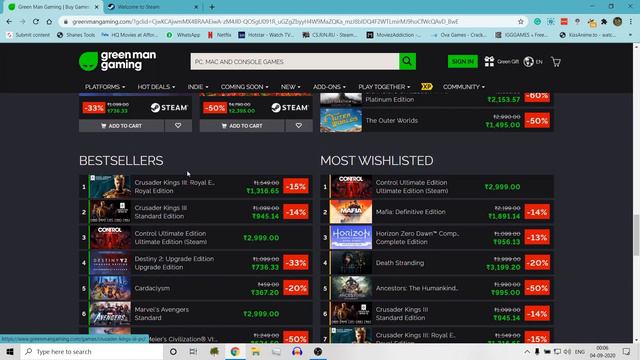Image resolution: width=640 pixels, height=360 pixels.
Task: Click the SIGN IN button
Action: 462,61
